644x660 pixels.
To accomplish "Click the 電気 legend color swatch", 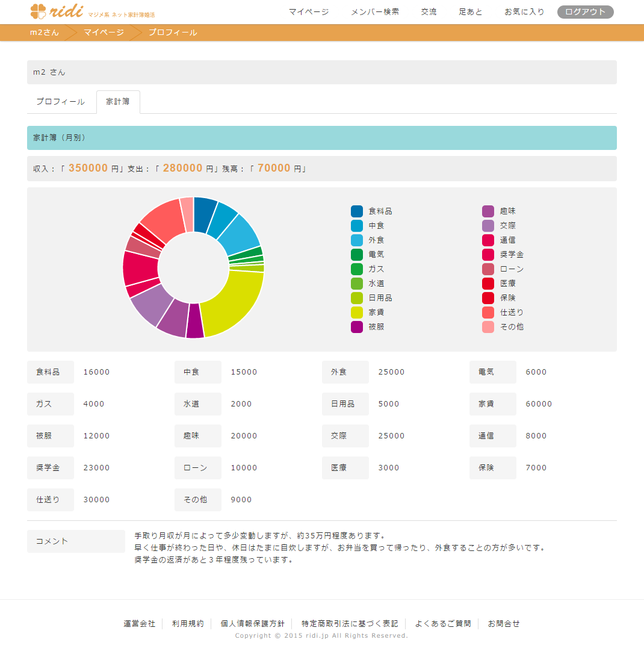I will click(x=357, y=255).
